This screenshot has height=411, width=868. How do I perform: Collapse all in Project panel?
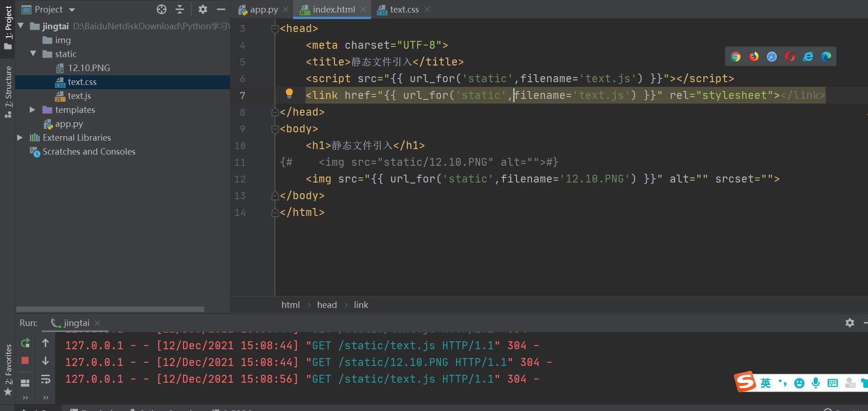pyautogui.click(x=180, y=9)
